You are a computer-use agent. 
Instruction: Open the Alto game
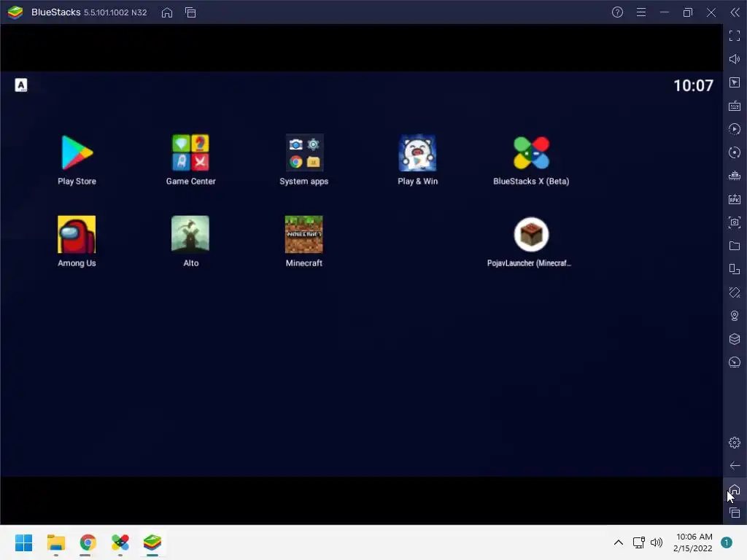[x=190, y=234]
